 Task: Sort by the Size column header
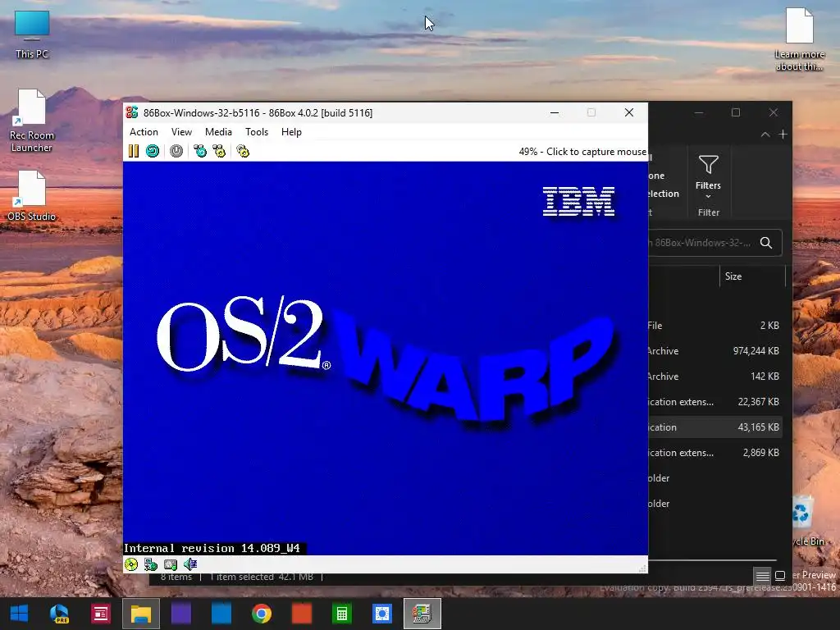(752, 276)
